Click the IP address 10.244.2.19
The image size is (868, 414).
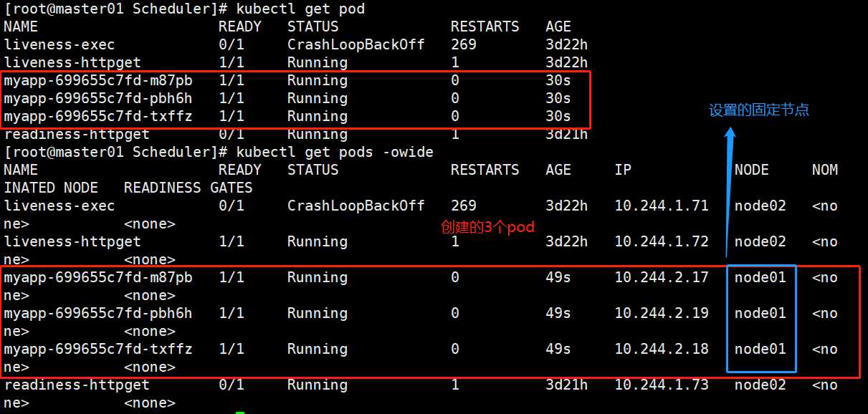662,313
